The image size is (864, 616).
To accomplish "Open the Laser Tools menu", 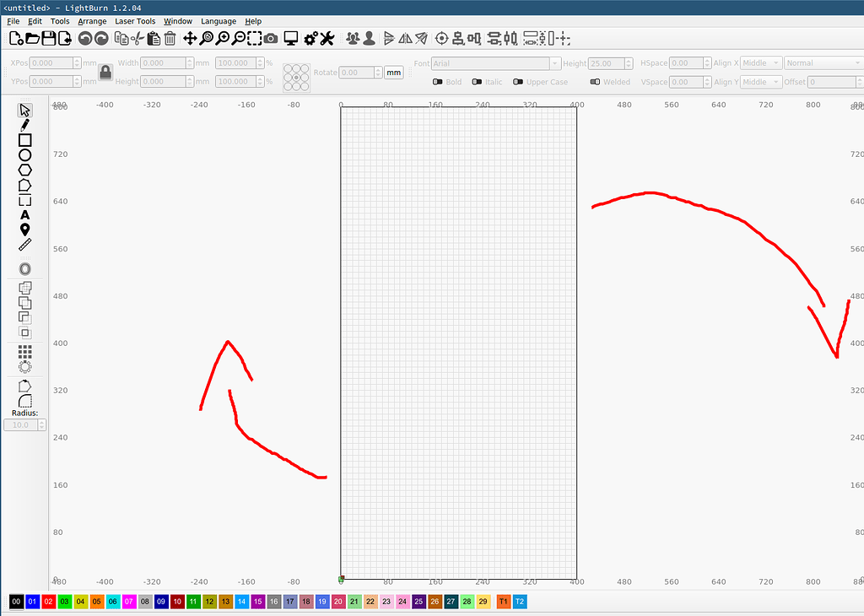I will click(x=135, y=21).
